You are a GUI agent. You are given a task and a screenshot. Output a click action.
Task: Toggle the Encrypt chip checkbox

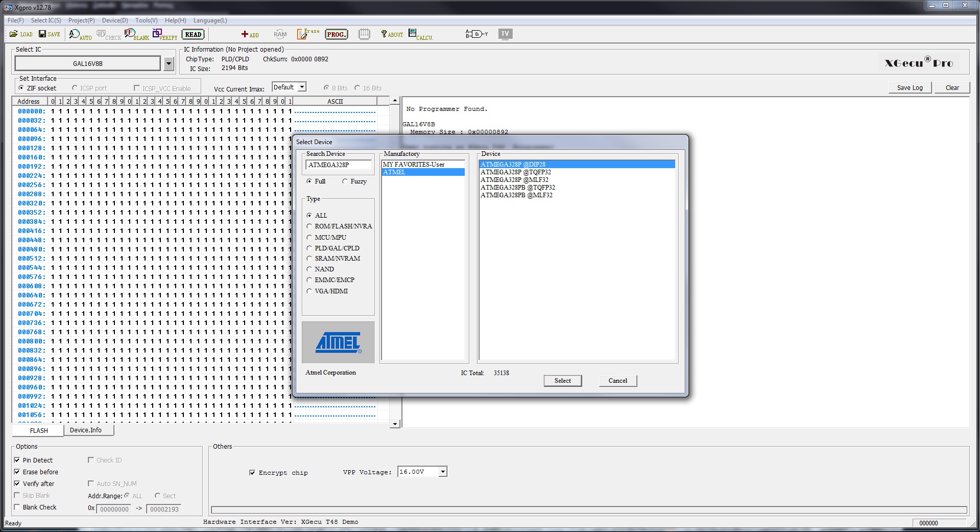click(x=252, y=473)
